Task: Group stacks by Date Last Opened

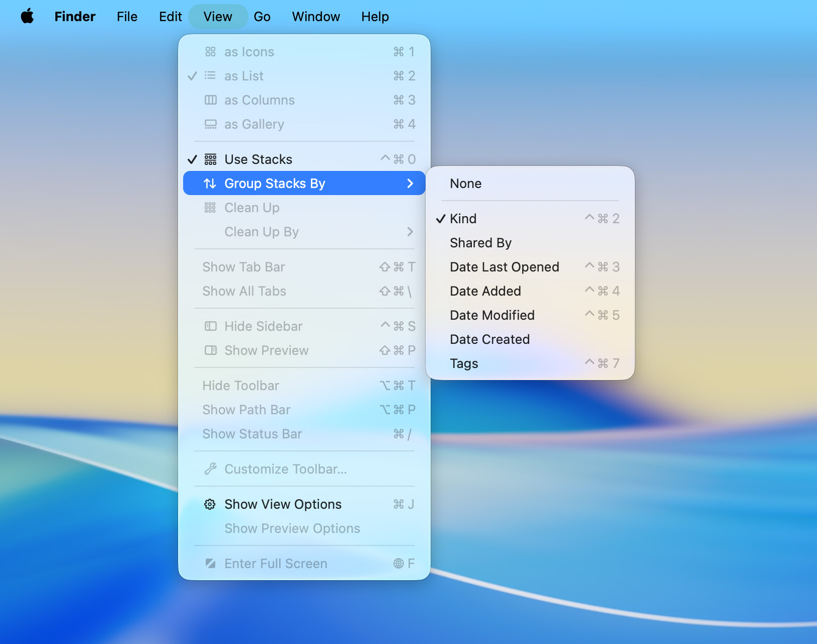Action: pyautogui.click(x=504, y=267)
